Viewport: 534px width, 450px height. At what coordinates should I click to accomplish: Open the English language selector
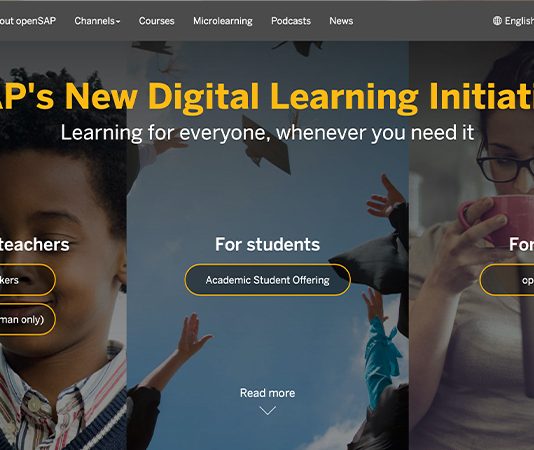coord(513,21)
